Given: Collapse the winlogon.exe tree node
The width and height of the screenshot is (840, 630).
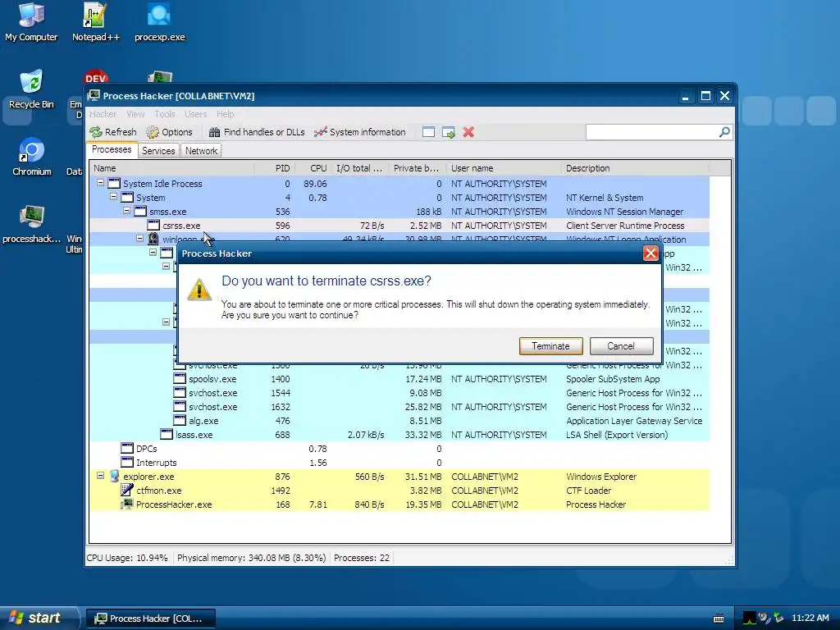Looking at the screenshot, I should pyautogui.click(x=139, y=239).
